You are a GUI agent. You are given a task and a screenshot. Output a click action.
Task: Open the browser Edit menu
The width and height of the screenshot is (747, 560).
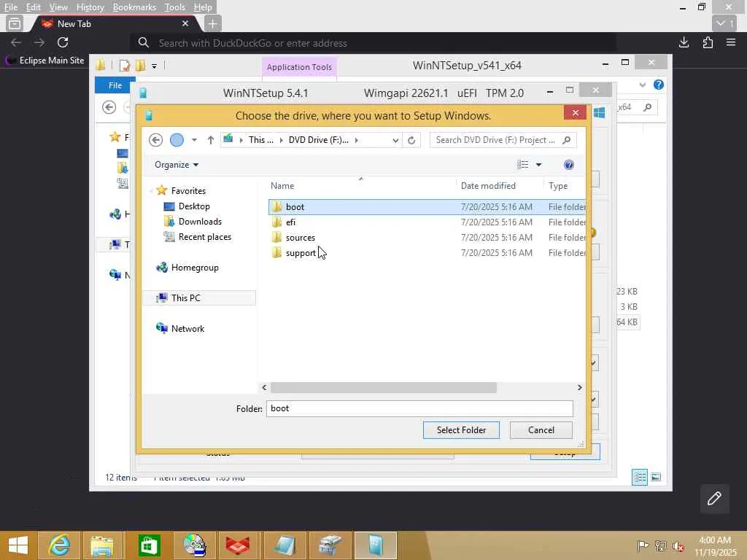tap(33, 7)
